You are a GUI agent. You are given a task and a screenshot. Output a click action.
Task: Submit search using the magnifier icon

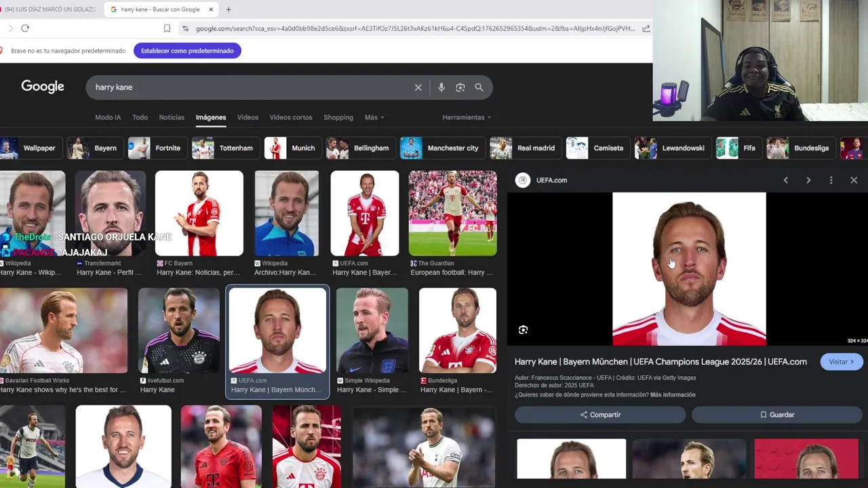(x=479, y=87)
